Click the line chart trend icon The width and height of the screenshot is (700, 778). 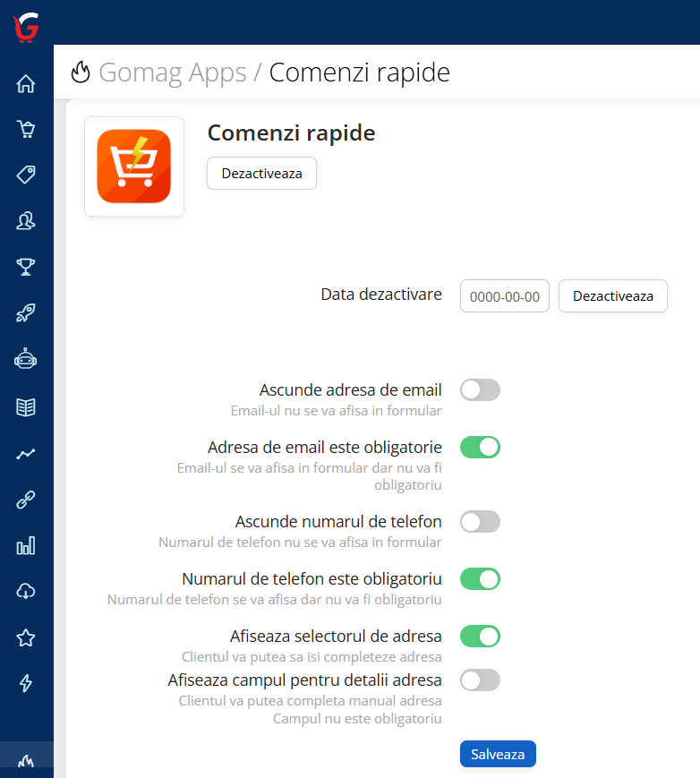coord(26,454)
